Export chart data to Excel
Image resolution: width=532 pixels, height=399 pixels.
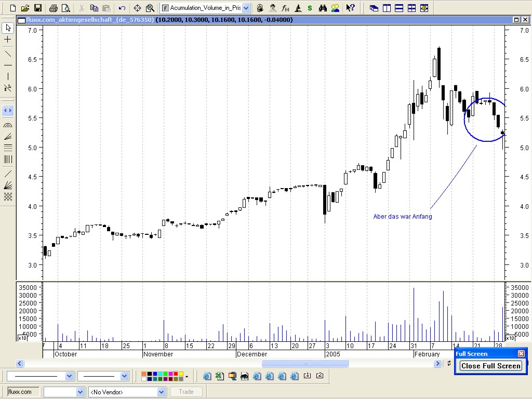click(x=219, y=376)
